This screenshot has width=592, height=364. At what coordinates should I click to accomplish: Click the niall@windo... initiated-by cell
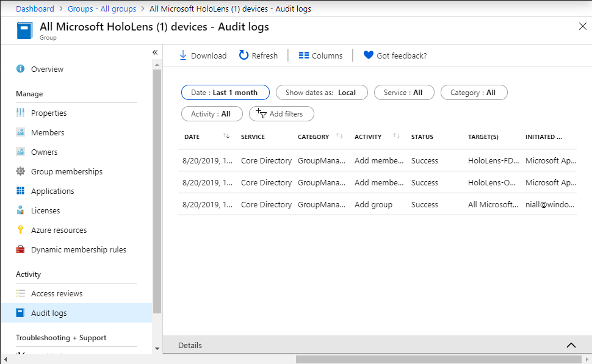550,204
